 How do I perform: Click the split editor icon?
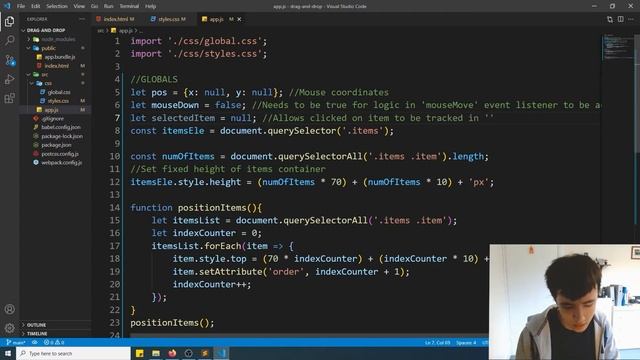[620, 19]
